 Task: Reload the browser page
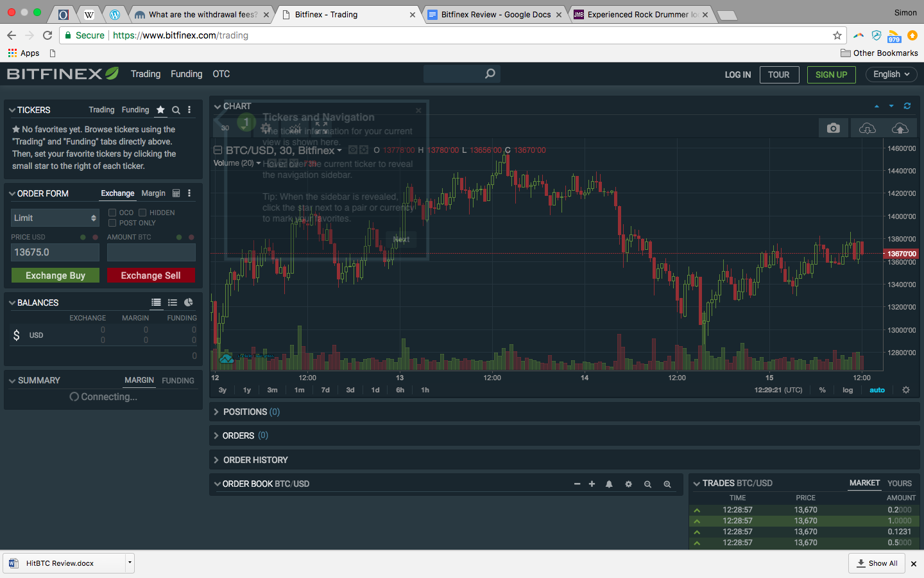click(x=47, y=35)
